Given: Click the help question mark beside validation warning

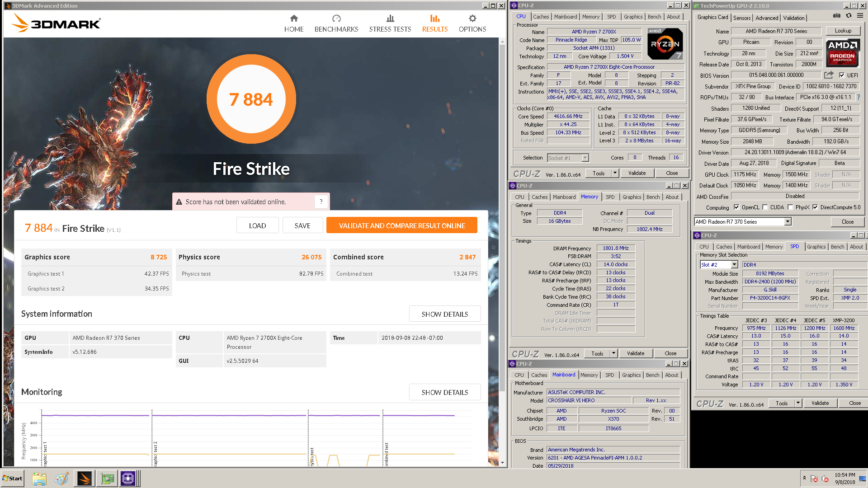Looking at the screenshot, I should point(321,202).
